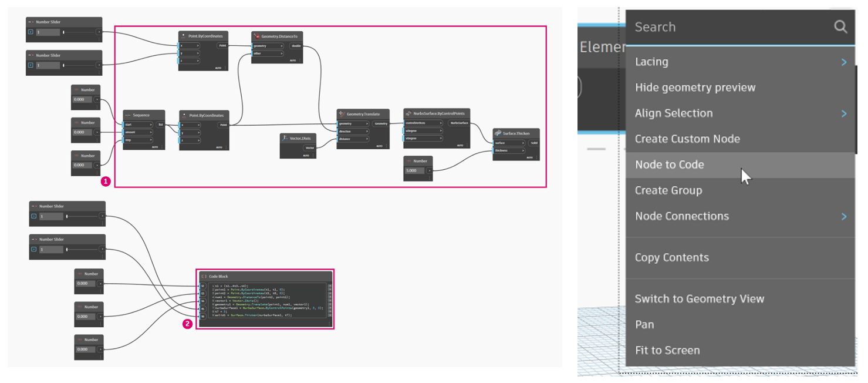
Task: Adjust slider track wired to Point.ByCoordinates y
Action: pyautogui.click(x=79, y=65)
